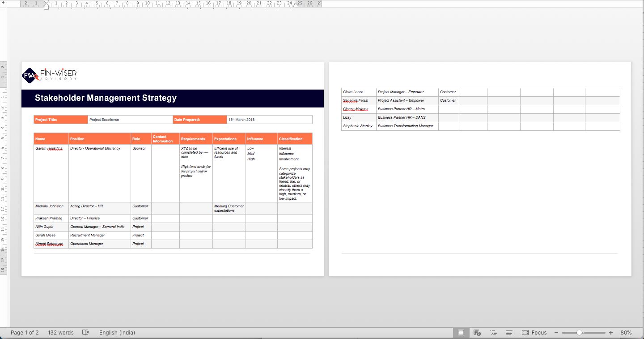Zoom out with the minus icon

pyautogui.click(x=556, y=332)
